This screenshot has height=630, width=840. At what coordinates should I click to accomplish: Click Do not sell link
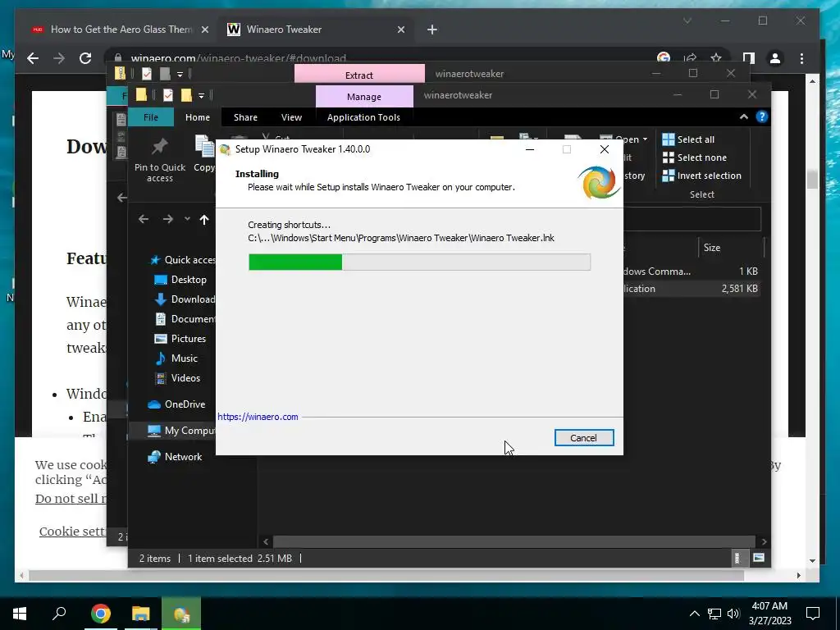[x=71, y=498]
